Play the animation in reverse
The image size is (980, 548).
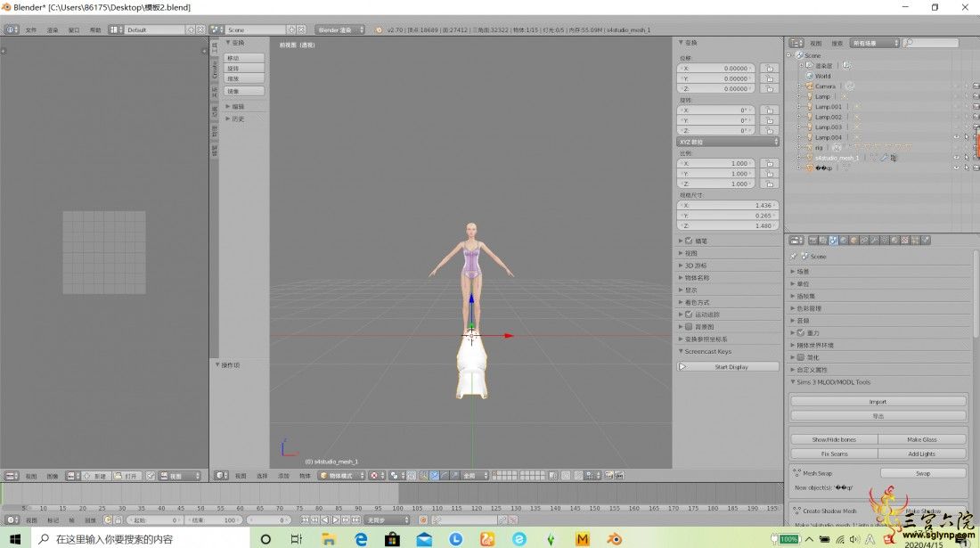(x=325, y=519)
